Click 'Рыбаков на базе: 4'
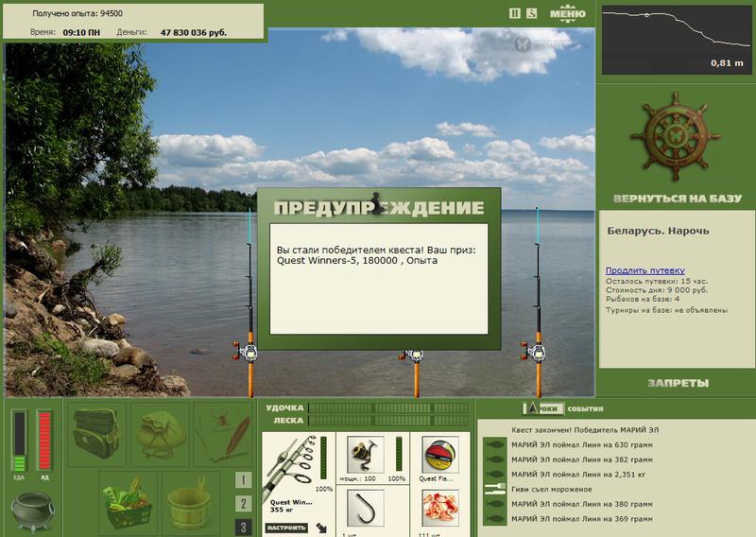The image size is (756, 537). point(643,299)
